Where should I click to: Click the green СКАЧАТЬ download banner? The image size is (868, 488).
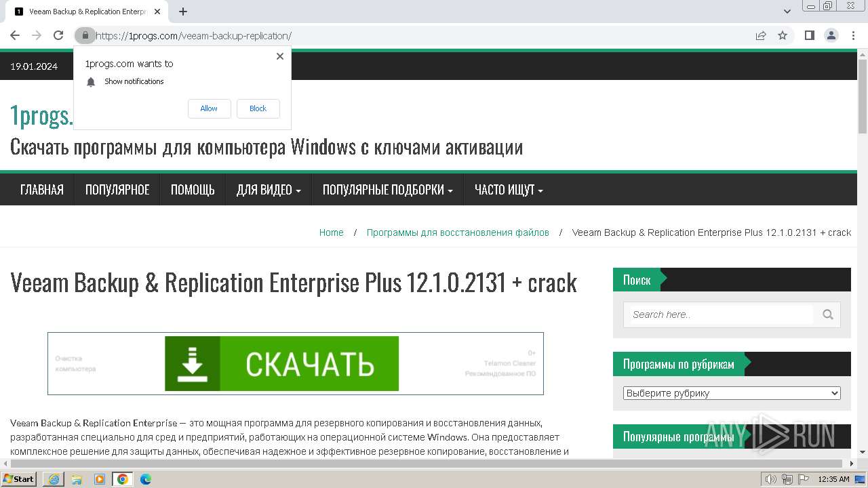click(x=282, y=364)
